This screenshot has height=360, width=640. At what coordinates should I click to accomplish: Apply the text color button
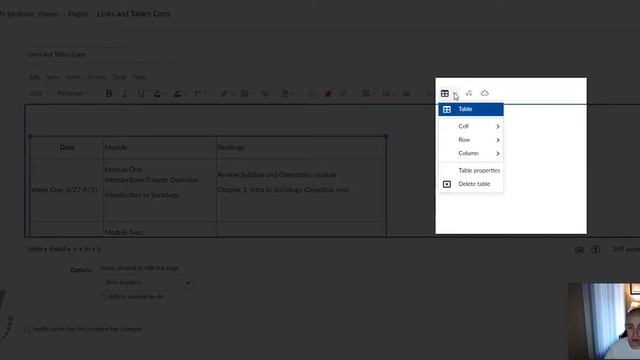click(x=157, y=93)
